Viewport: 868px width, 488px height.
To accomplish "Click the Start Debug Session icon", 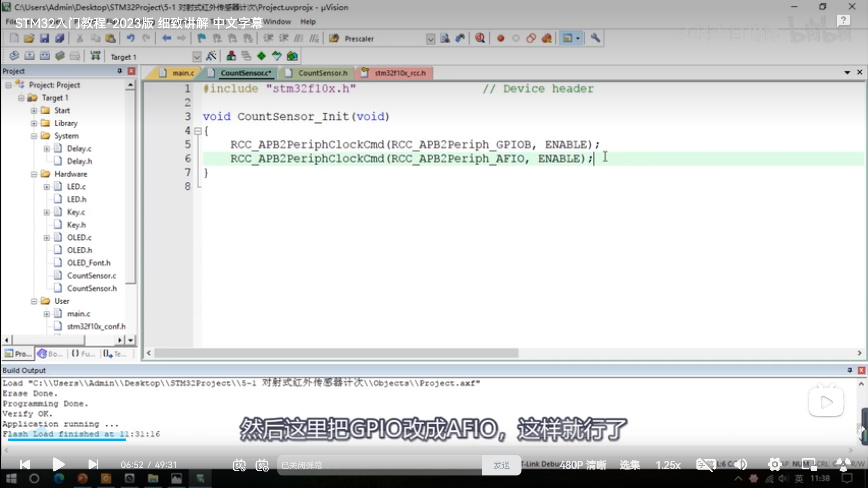I will [480, 38].
